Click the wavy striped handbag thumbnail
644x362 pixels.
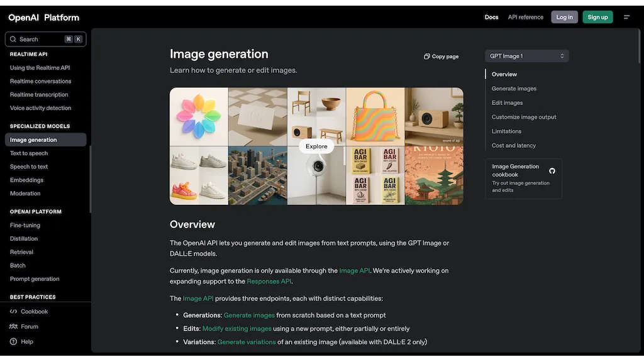coord(375,116)
